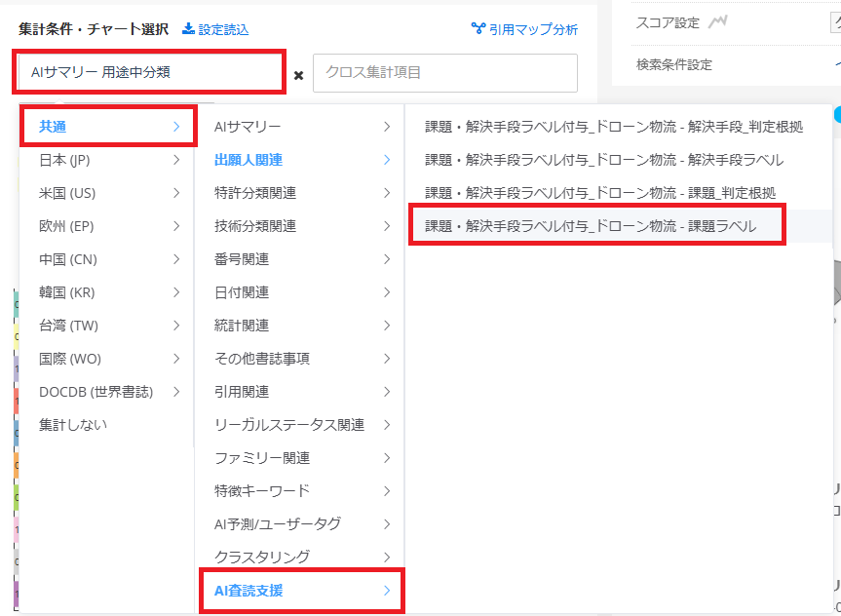Click 検索条件設定 label
Screen dimensions: 841x616
[673, 65]
